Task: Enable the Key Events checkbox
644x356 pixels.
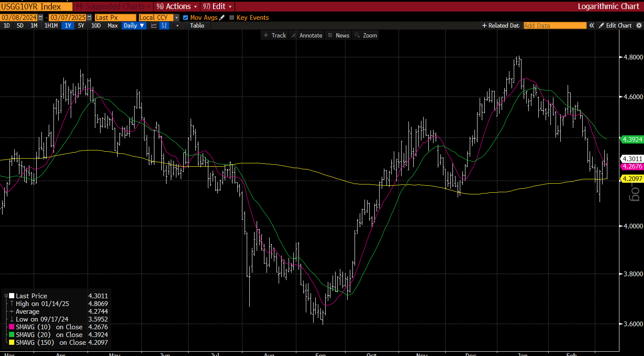Action: tap(232, 18)
